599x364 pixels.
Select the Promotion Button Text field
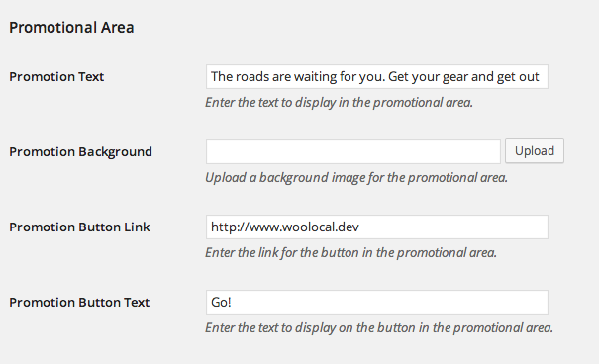377,303
